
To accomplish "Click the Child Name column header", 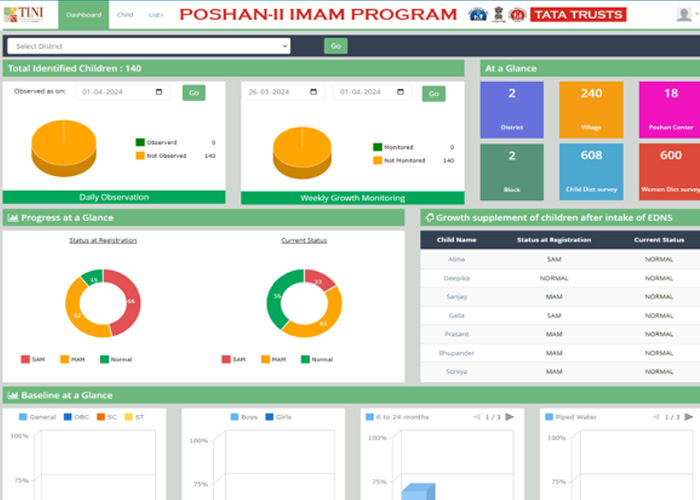I will coord(456,240).
